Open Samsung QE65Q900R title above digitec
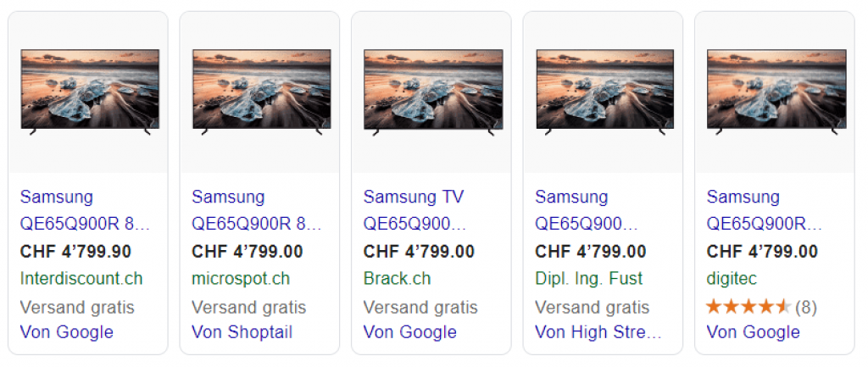This screenshot has width=868, height=367. tap(765, 211)
